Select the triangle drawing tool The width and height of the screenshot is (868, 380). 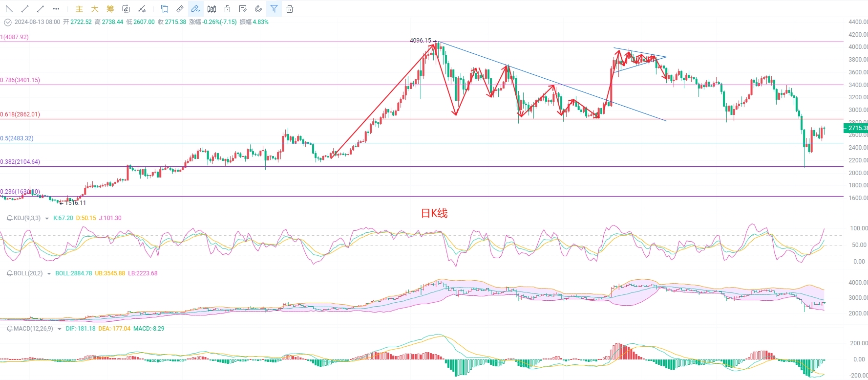point(9,9)
